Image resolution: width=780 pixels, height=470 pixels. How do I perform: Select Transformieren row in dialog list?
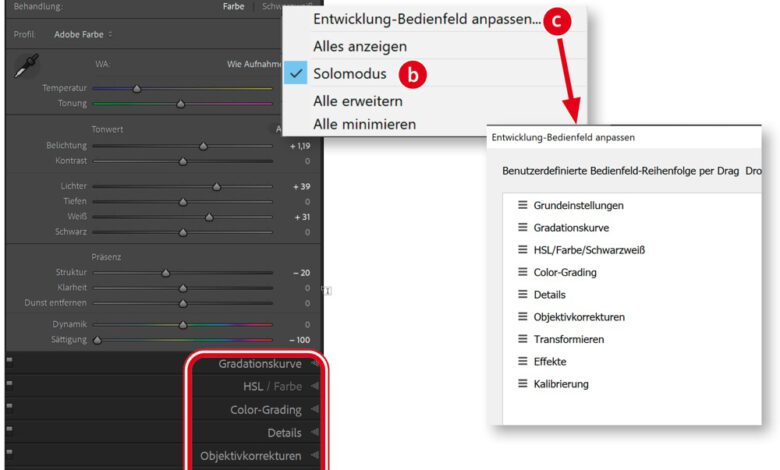coord(632,339)
